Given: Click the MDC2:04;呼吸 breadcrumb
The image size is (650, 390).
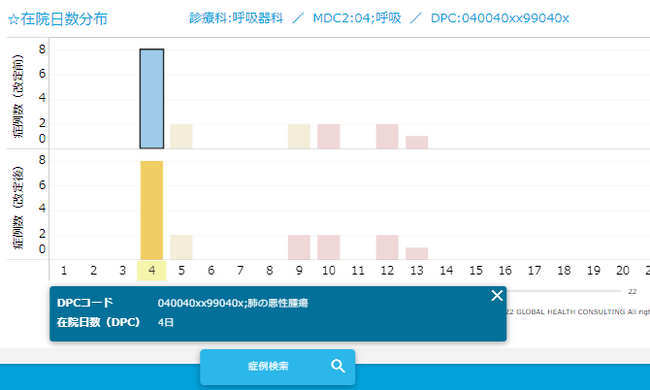Looking at the screenshot, I should point(357,18).
